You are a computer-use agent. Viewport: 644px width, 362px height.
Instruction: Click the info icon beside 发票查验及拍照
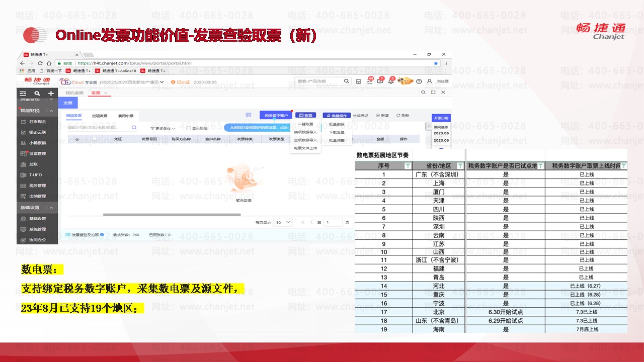[x=102, y=235]
